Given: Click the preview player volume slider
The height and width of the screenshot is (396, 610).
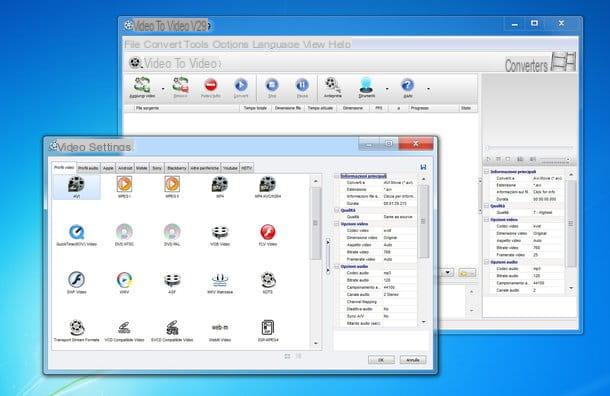Looking at the screenshot, I should click(555, 159).
